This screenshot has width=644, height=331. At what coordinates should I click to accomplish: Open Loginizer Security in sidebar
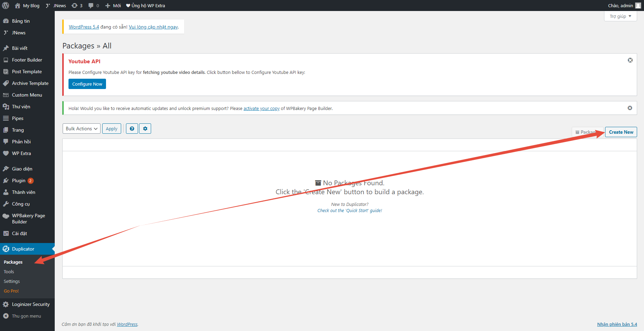point(31,304)
